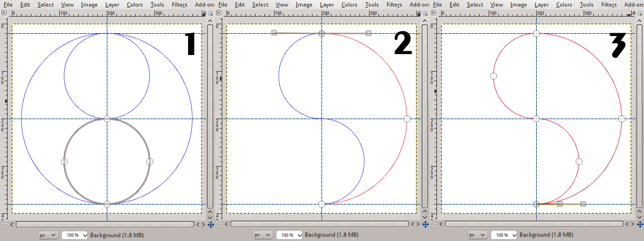This screenshot has width=644, height=241.
Task: Select anchor on small lower arc, third window
Action: [579, 161]
